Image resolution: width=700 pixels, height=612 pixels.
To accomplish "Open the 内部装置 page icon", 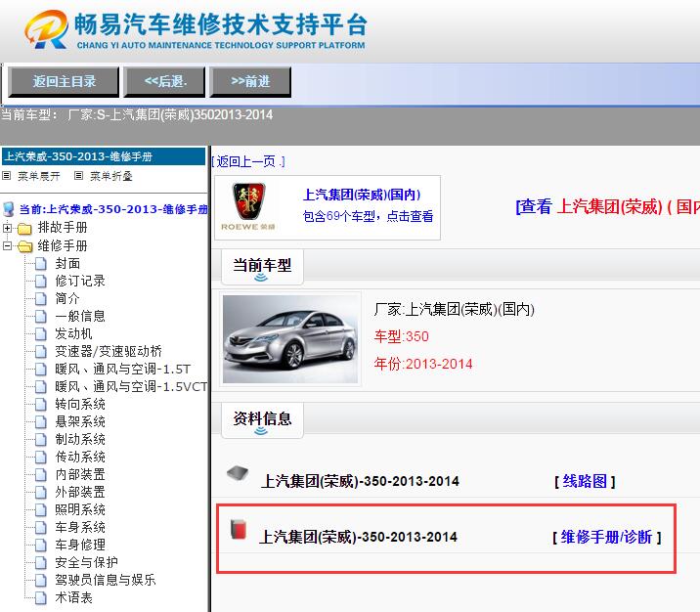I will (41, 474).
